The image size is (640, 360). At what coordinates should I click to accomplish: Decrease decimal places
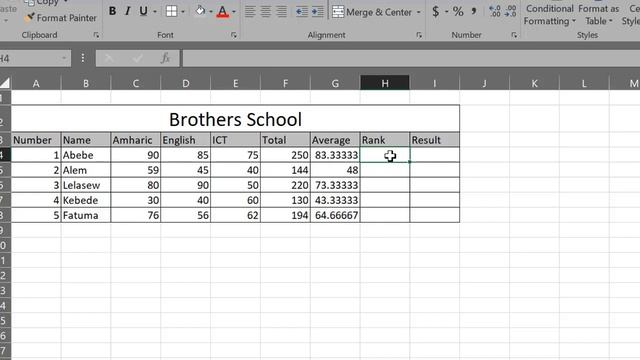(510, 11)
